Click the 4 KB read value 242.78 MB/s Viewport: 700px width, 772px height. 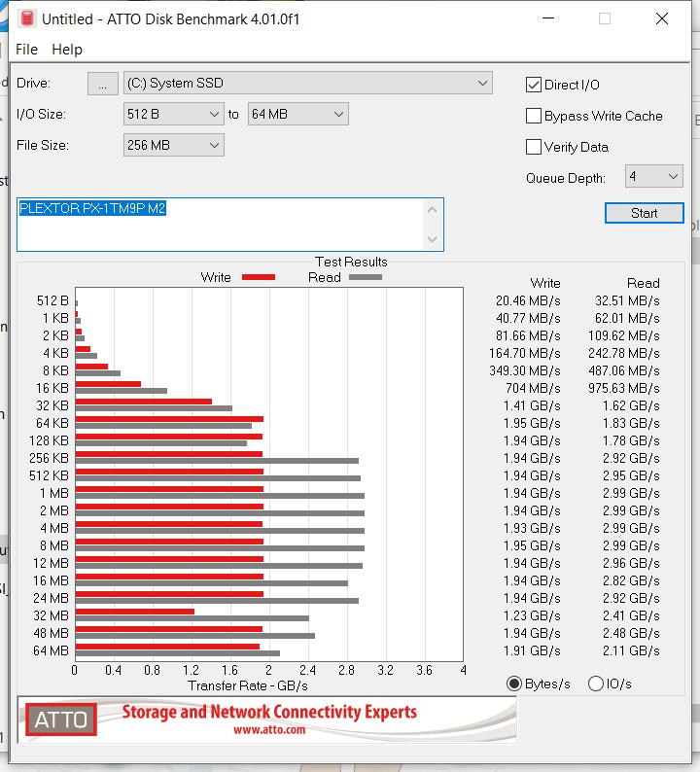[624, 354]
